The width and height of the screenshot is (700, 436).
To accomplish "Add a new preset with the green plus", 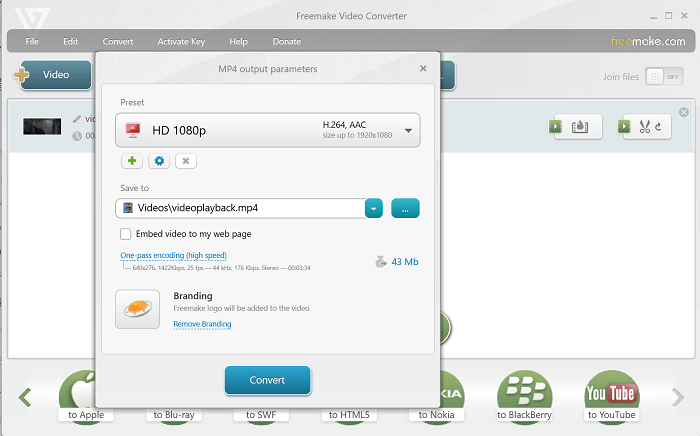I will click(132, 161).
